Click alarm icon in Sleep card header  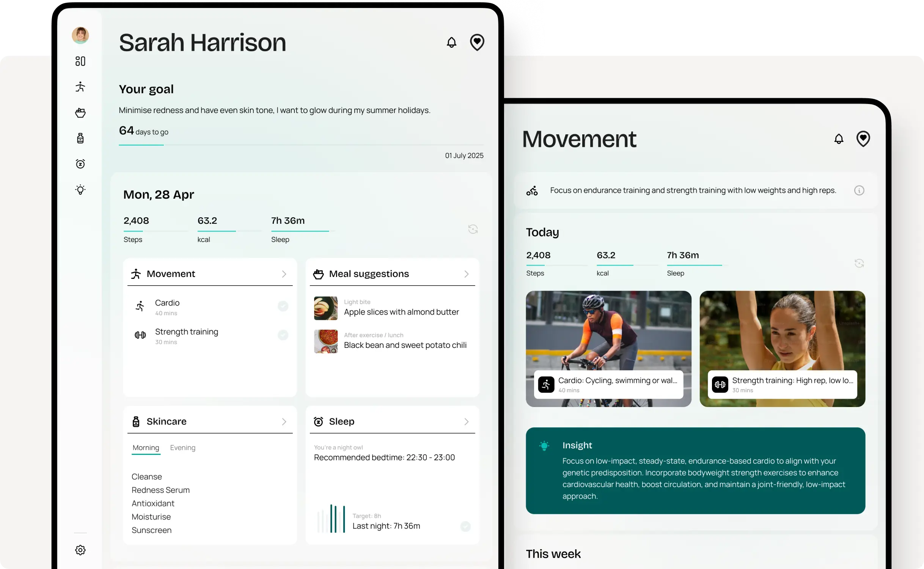(x=319, y=421)
